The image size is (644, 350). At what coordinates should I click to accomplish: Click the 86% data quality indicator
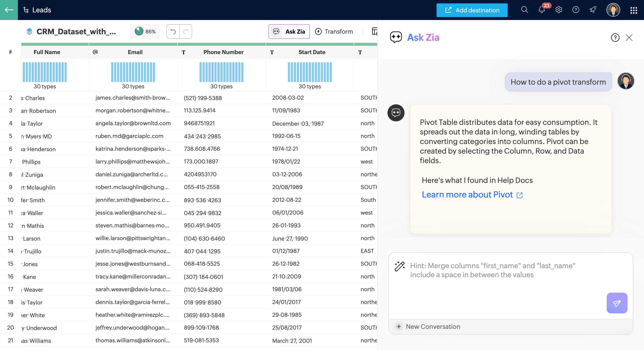pyautogui.click(x=145, y=32)
